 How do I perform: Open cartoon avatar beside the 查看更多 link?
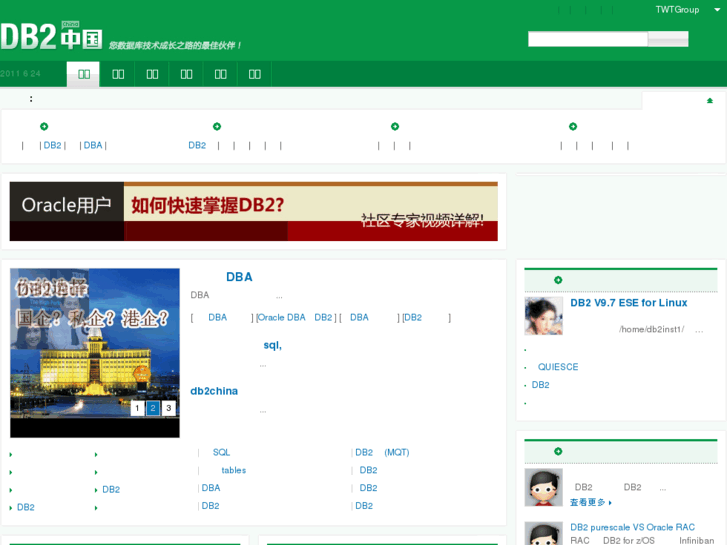point(543,487)
